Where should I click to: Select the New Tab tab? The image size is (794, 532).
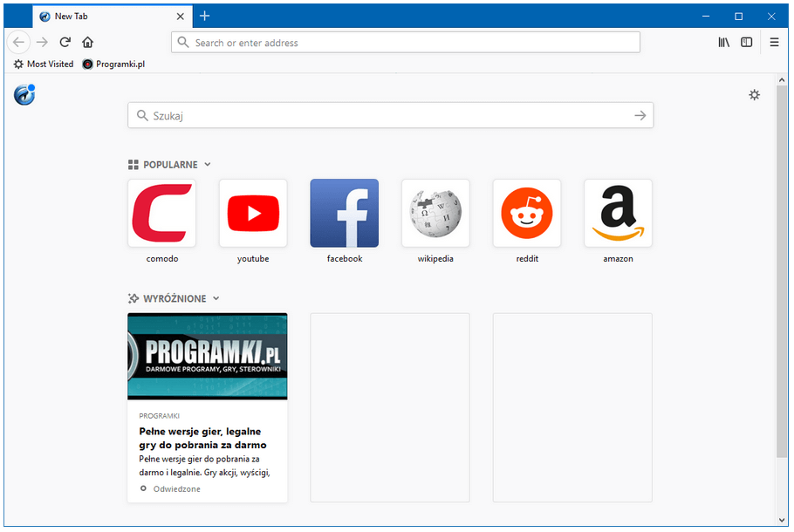(x=113, y=17)
